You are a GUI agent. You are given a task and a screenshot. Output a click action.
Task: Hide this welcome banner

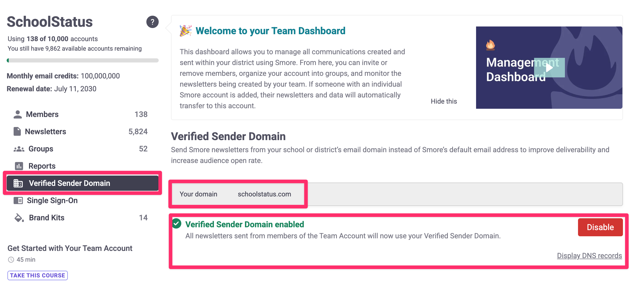444,101
